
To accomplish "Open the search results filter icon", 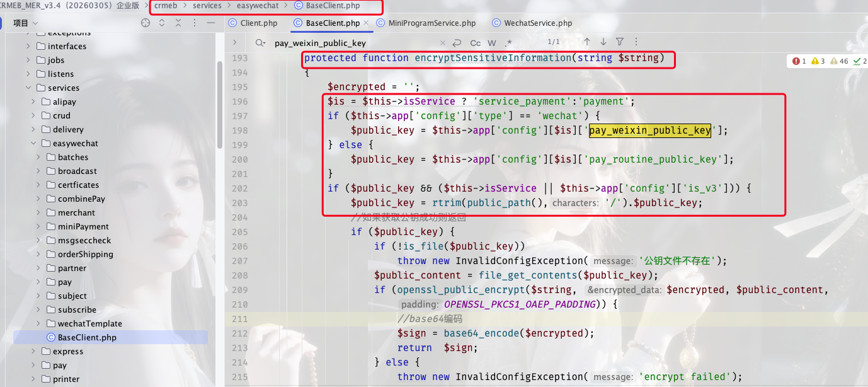I will tap(620, 42).
